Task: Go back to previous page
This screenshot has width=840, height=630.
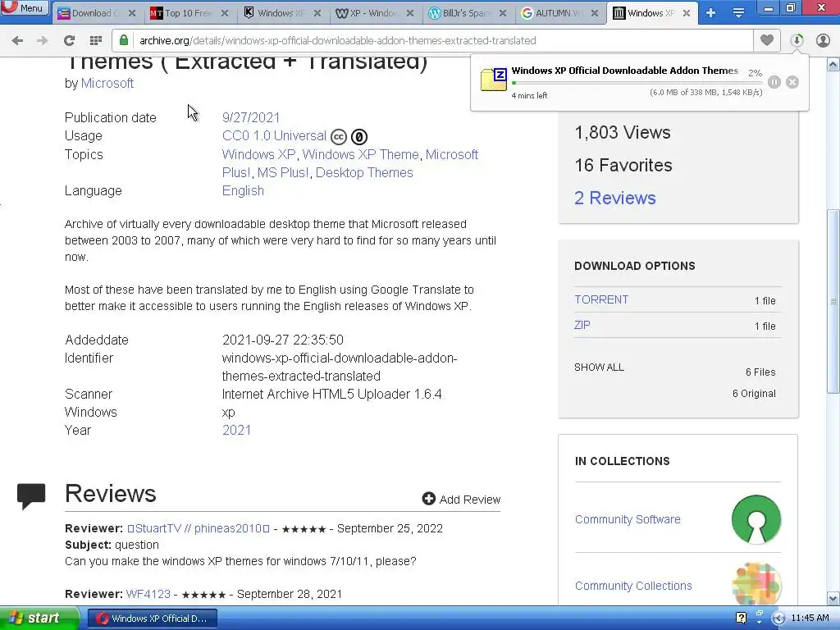Action: [18, 40]
